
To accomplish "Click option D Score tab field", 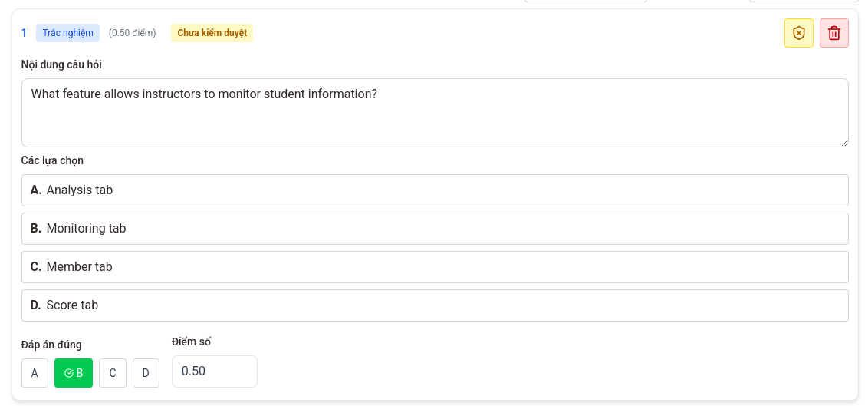I will click(x=434, y=305).
